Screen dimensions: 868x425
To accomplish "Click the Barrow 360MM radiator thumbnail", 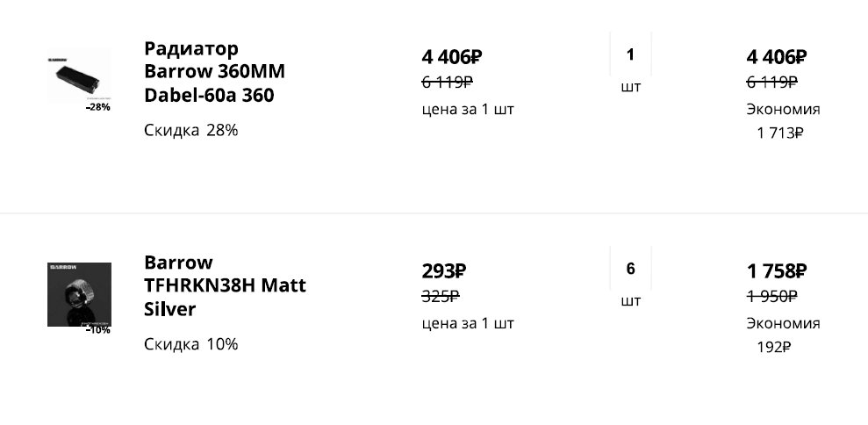I will point(79,76).
